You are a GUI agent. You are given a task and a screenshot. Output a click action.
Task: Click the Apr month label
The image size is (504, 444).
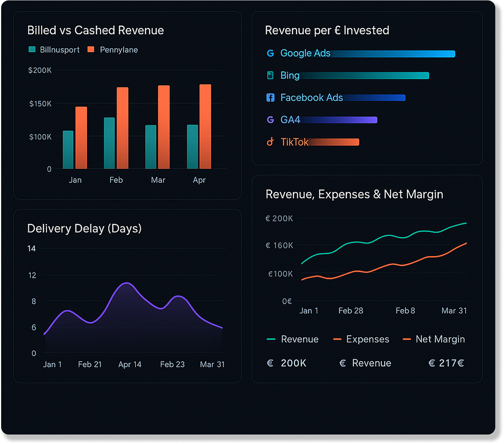point(199,180)
